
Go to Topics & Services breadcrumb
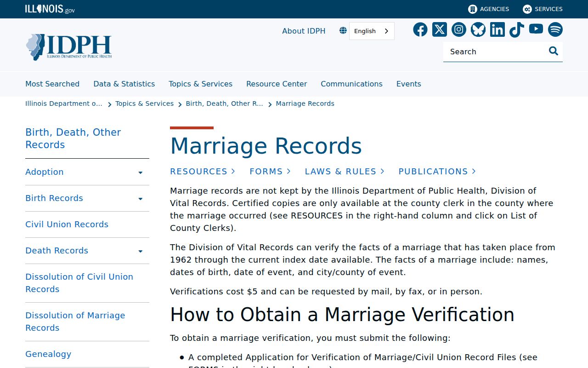145,103
